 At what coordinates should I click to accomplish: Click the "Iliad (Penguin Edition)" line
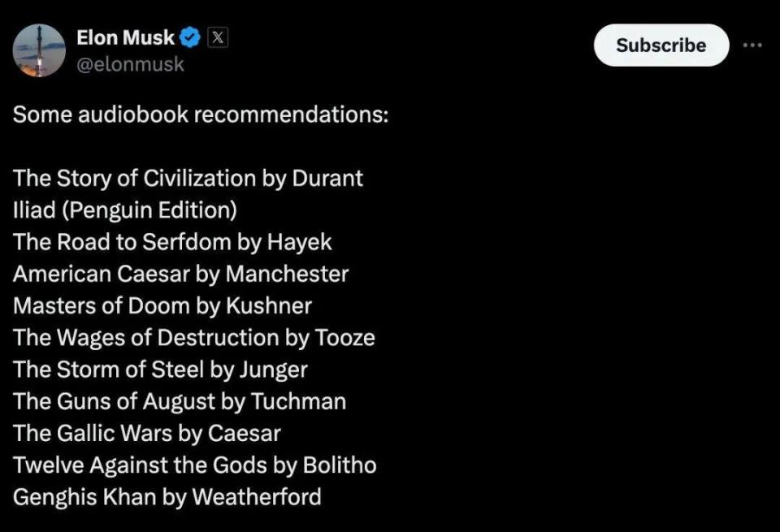[125, 210]
